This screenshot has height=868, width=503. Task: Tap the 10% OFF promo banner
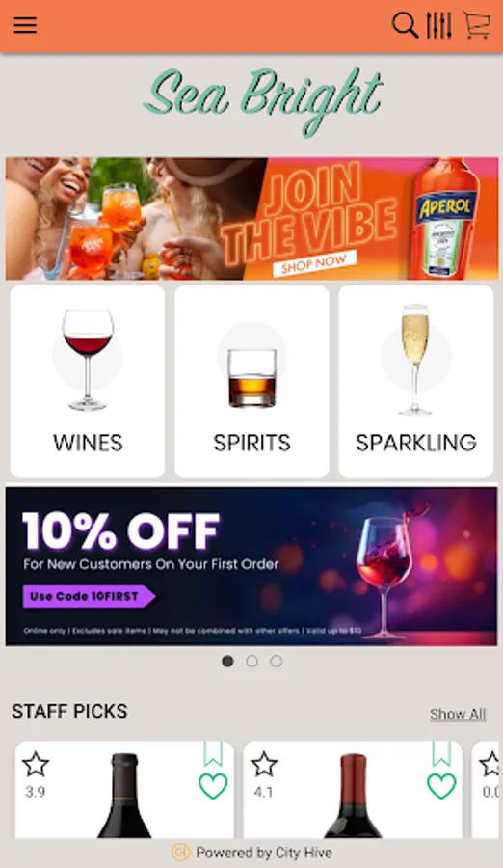click(251, 566)
